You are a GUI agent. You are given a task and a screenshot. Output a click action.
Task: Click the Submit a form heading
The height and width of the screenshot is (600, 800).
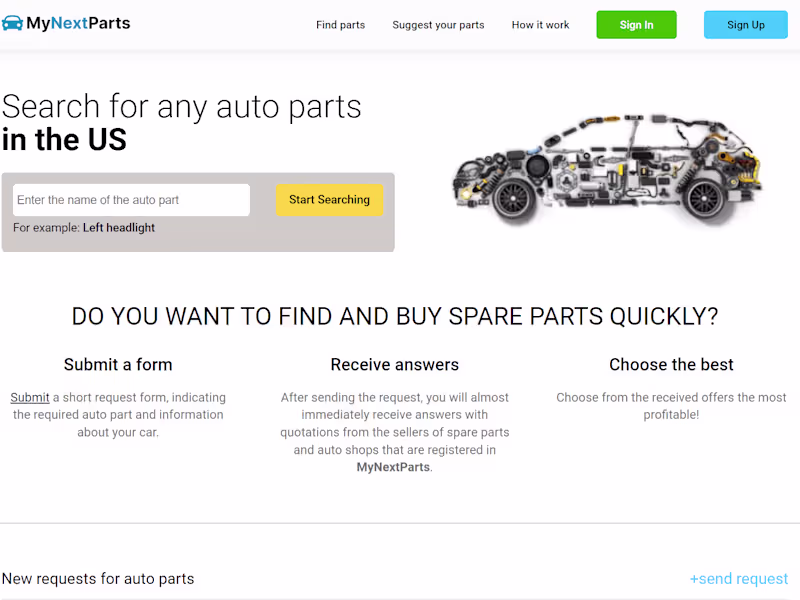(118, 364)
